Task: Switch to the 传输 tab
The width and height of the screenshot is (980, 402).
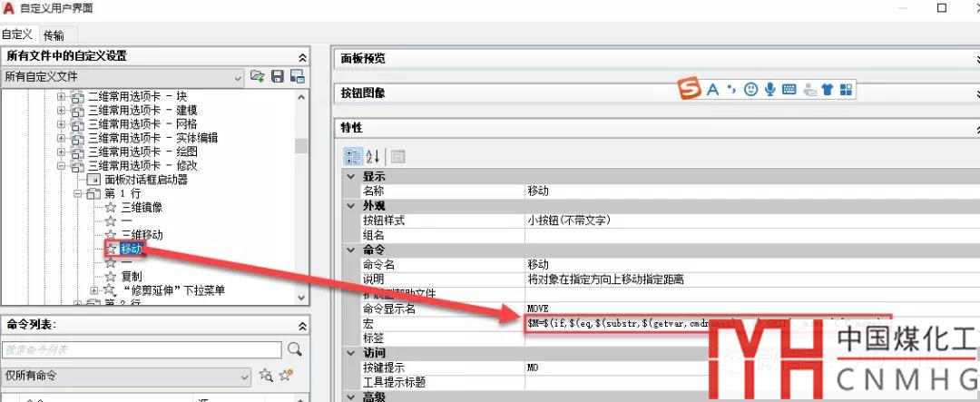Action: (x=54, y=35)
